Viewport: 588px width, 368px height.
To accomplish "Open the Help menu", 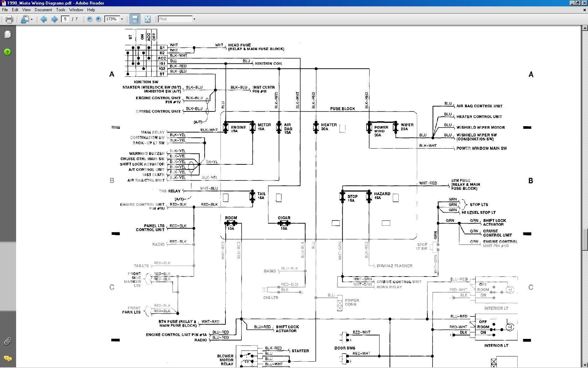I will point(91,10).
